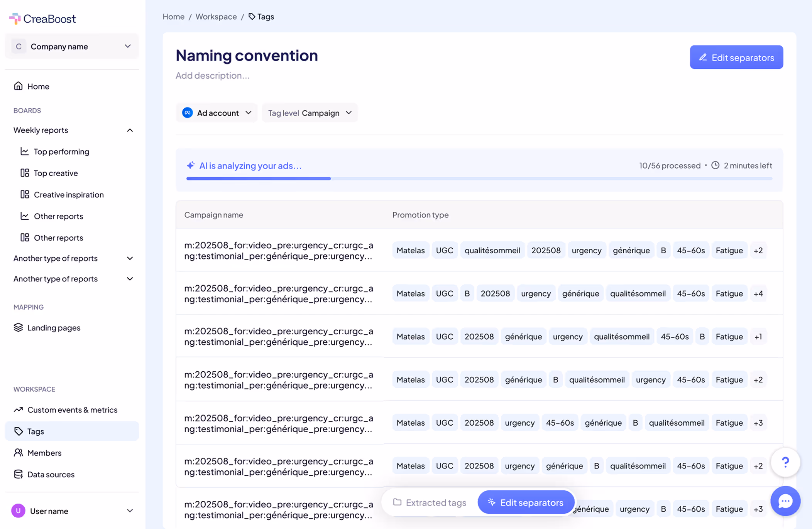The width and height of the screenshot is (812, 529).
Task: Click the Custom events trend icon
Action: coord(18,409)
